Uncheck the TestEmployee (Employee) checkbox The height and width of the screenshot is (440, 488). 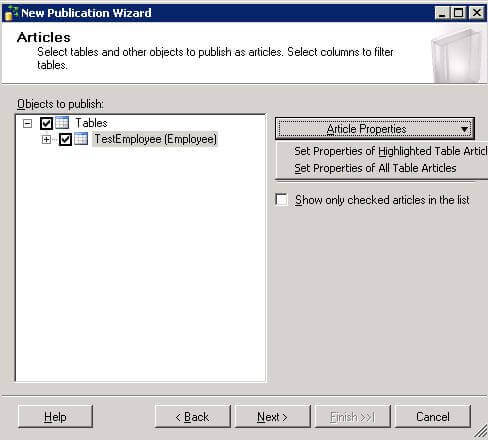pos(65,139)
